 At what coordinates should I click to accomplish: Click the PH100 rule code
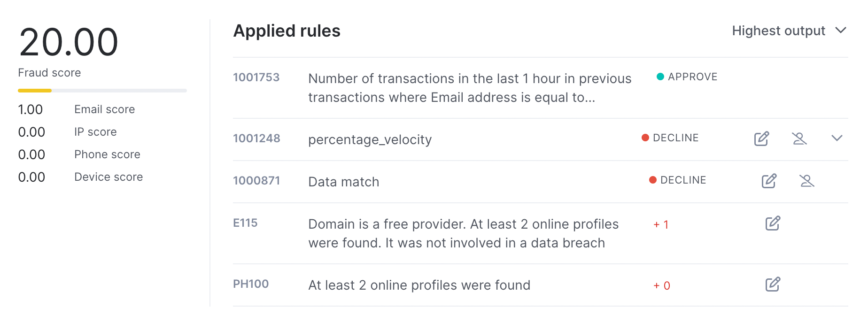[x=251, y=284]
